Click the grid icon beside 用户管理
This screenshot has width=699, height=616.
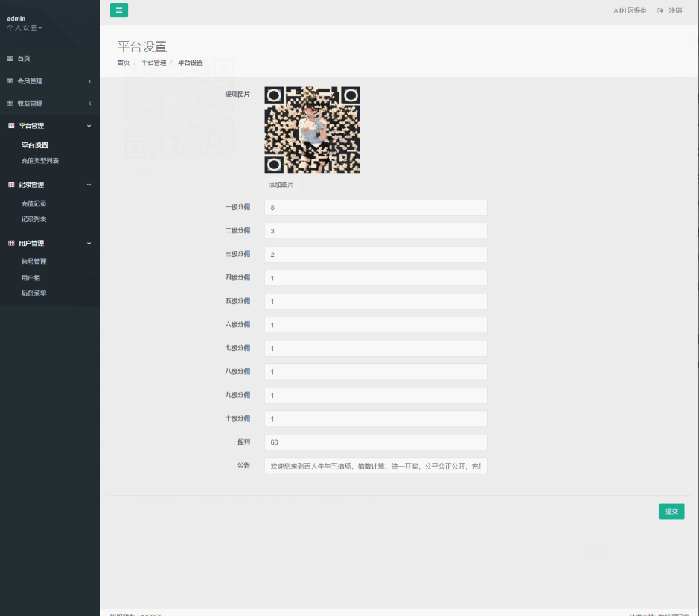click(x=11, y=243)
